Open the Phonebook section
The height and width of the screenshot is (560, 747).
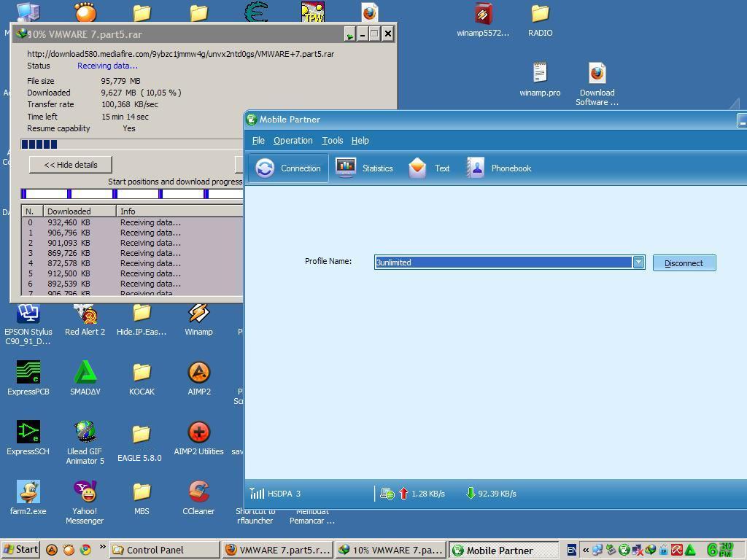(499, 168)
